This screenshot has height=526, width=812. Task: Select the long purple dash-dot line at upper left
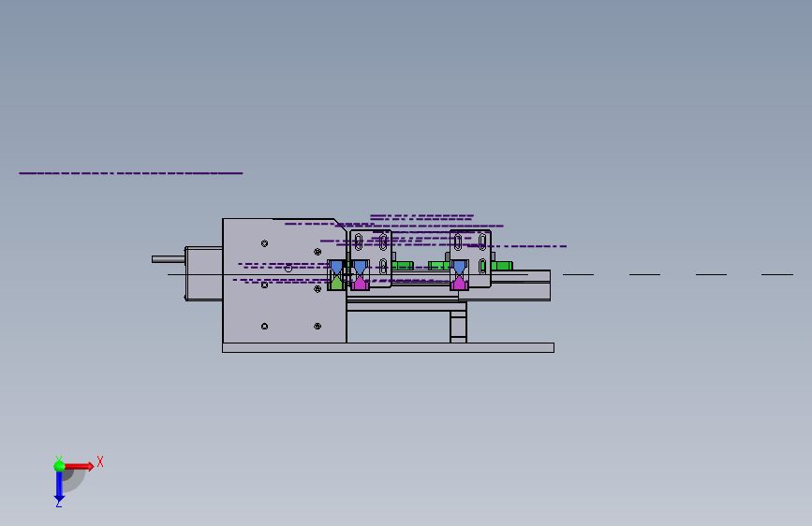pyautogui.click(x=130, y=173)
